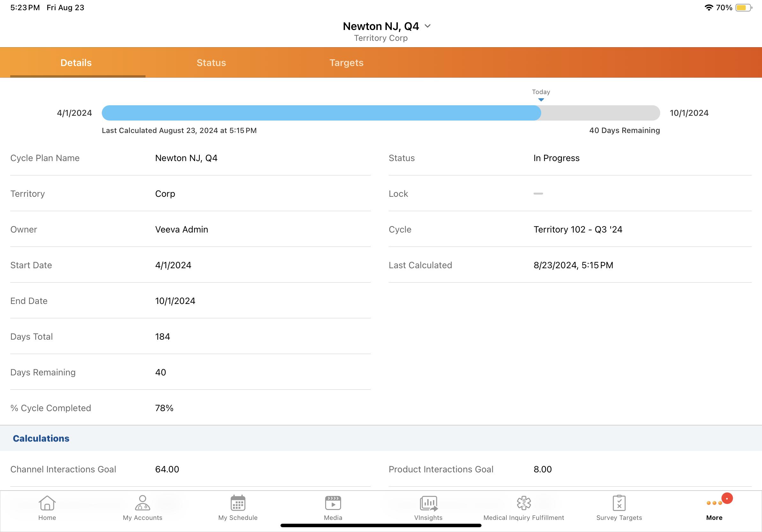Click the blue cycle progress bar
The height and width of the screenshot is (532, 762).
pos(321,113)
